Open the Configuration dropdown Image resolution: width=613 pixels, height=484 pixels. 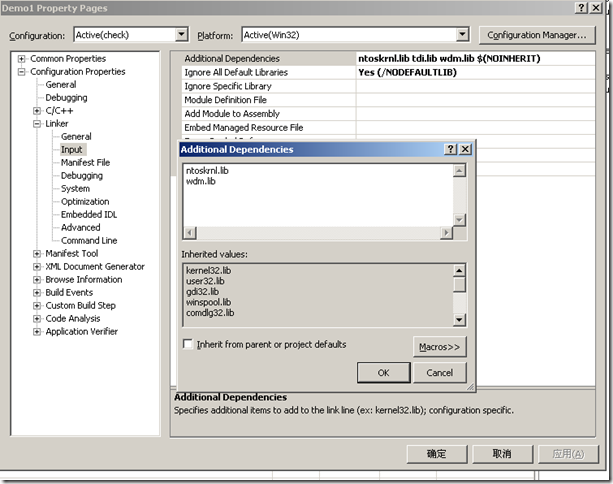181,35
